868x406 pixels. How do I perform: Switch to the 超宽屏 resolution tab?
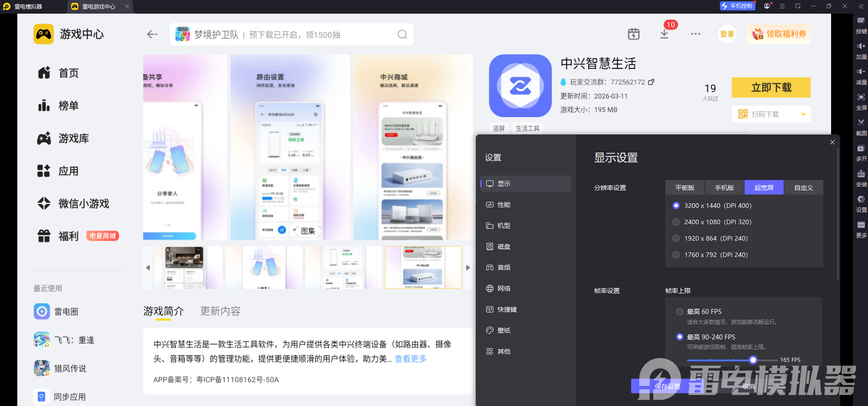[764, 187]
